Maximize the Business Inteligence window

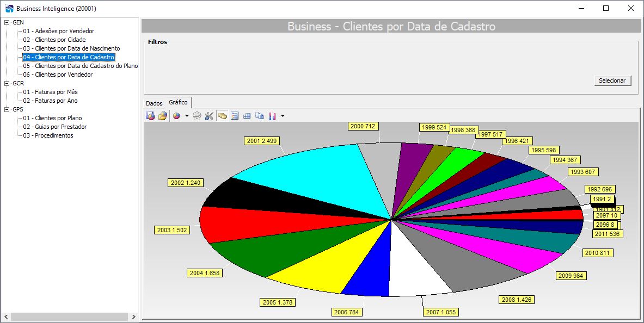pos(606,8)
